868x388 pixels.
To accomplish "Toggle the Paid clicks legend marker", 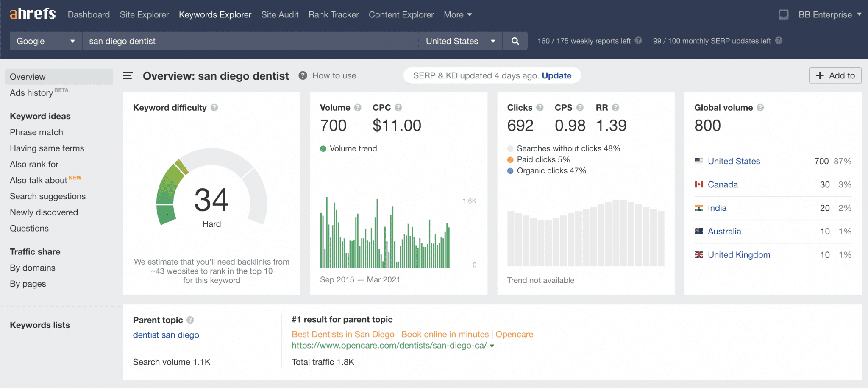I will coord(510,160).
